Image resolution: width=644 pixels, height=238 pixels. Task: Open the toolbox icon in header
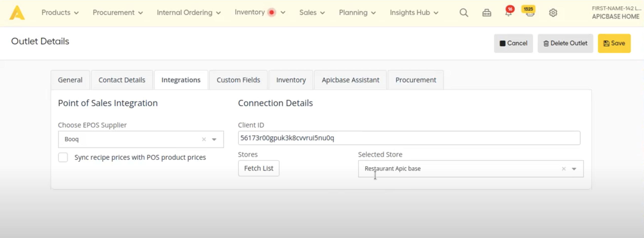(x=486, y=13)
